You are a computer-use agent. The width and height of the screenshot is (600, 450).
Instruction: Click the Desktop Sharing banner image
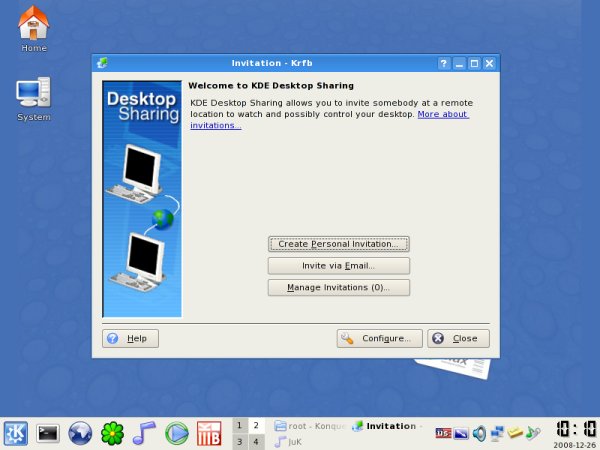click(142, 199)
